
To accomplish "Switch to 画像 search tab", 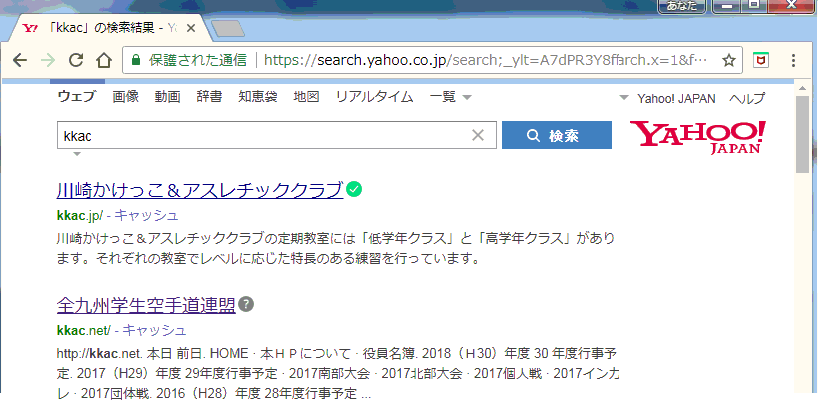I will tap(125, 97).
